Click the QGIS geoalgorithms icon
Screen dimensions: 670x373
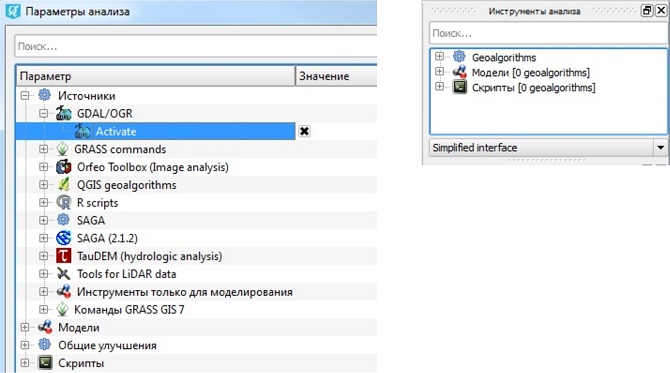[x=64, y=185]
